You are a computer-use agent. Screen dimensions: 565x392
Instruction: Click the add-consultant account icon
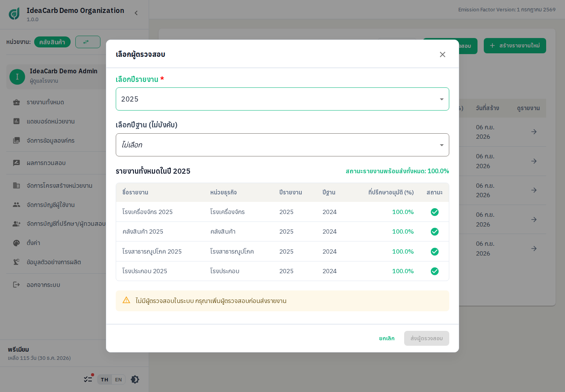point(16,224)
